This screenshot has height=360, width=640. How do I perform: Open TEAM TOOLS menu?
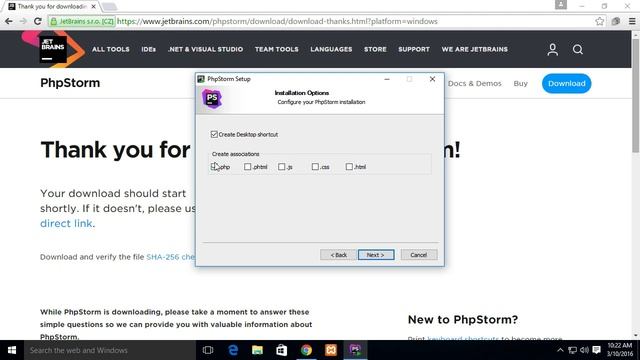[x=277, y=49]
